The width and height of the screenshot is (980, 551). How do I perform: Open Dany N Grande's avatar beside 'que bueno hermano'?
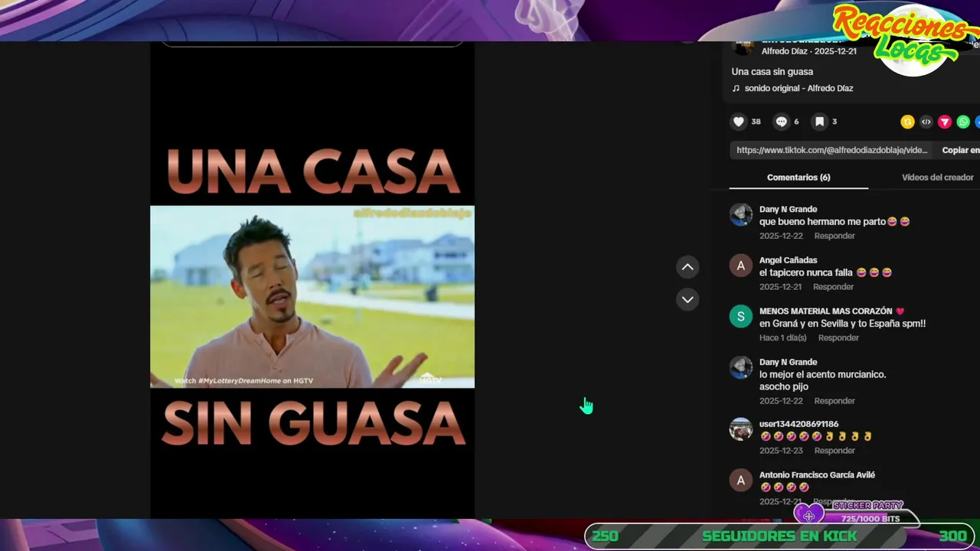pos(740,214)
